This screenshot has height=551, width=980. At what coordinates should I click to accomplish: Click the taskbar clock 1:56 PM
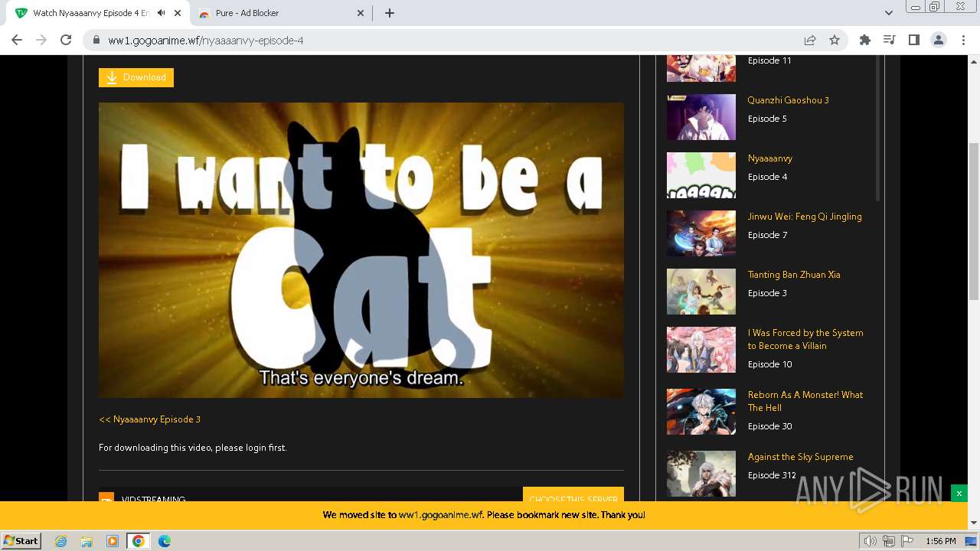pos(941,541)
